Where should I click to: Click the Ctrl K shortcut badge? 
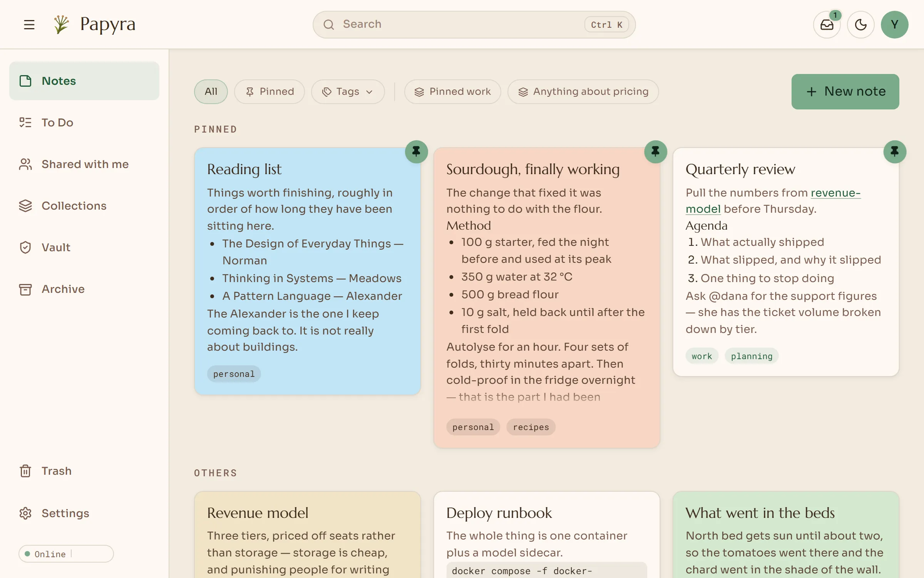pos(606,25)
